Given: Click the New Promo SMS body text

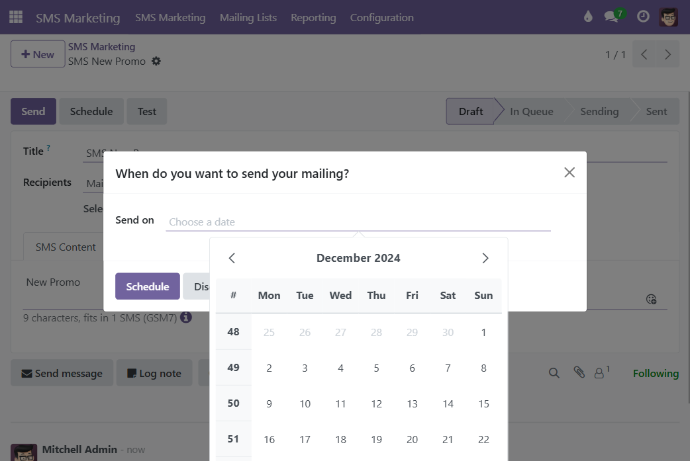Looking at the screenshot, I should [x=53, y=282].
